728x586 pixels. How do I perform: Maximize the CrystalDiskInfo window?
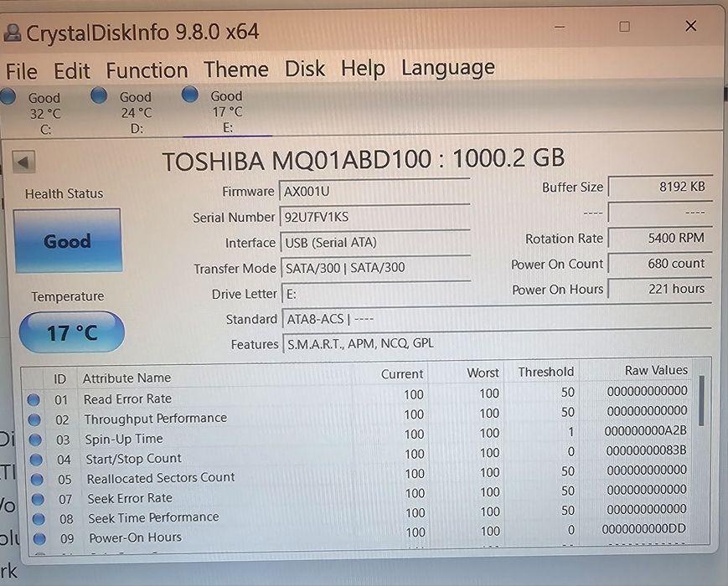pos(624,27)
